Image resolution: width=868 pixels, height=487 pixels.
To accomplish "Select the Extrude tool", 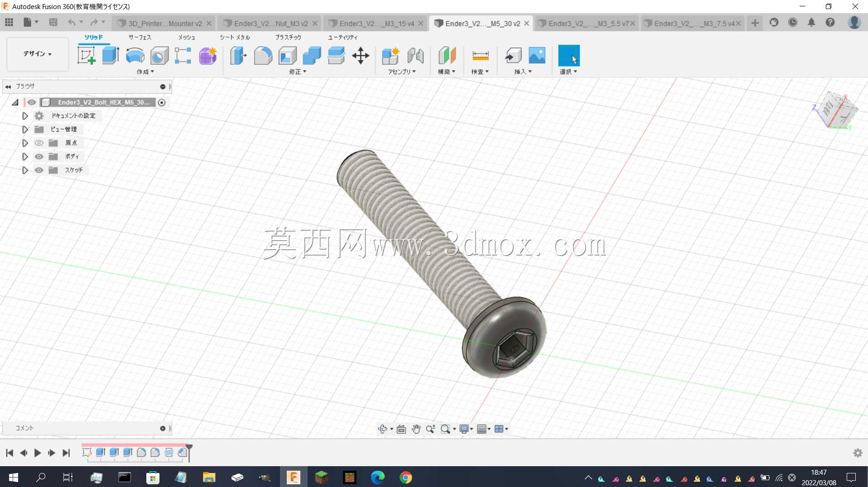I will (x=111, y=56).
